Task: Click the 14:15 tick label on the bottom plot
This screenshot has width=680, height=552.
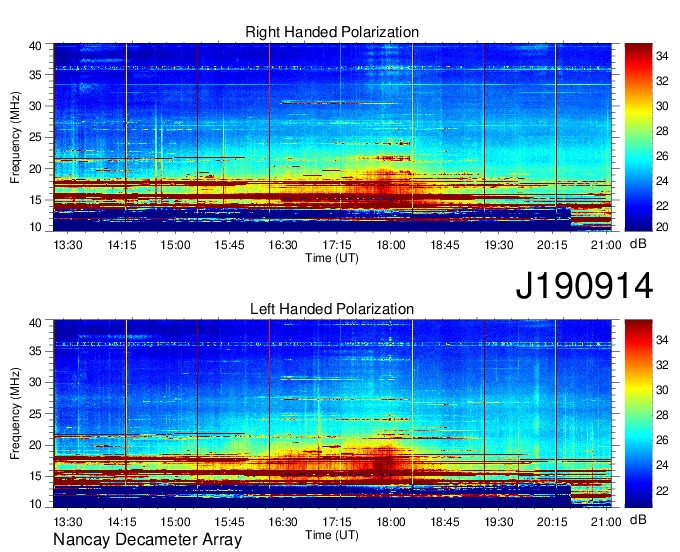Action: (122, 522)
